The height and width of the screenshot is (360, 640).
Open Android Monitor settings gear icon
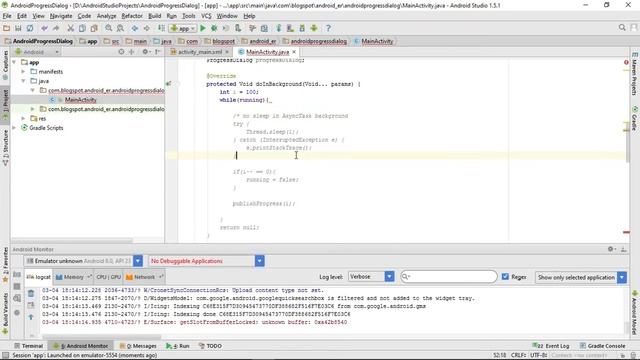coord(611,249)
